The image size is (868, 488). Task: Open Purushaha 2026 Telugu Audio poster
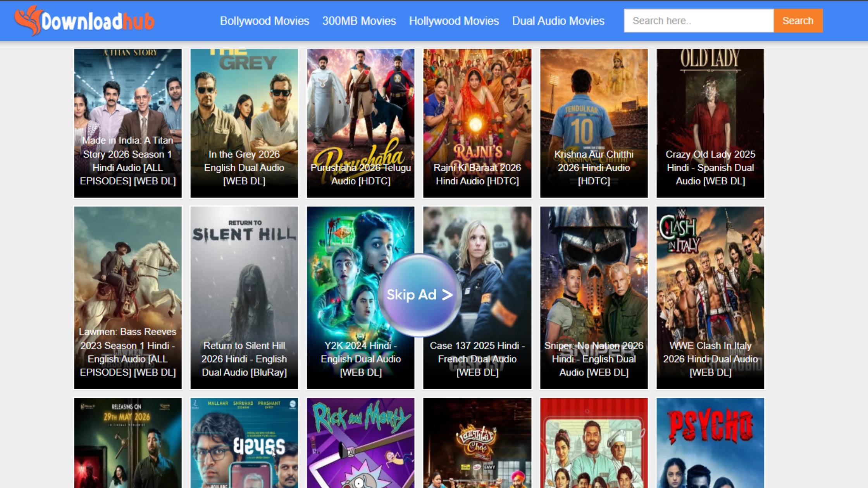(x=360, y=123)
